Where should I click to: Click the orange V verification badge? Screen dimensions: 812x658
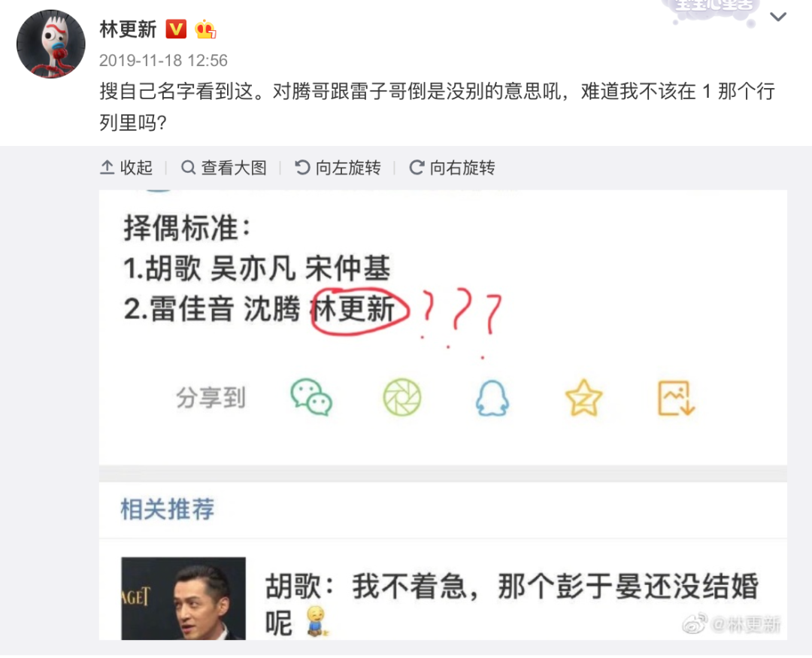pyautogui.click(x=176, y=29)
